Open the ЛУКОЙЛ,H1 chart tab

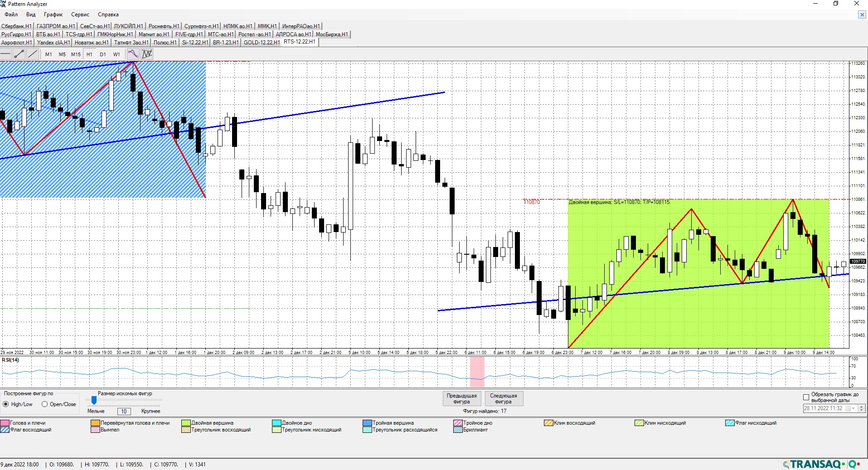click(128, 26)
